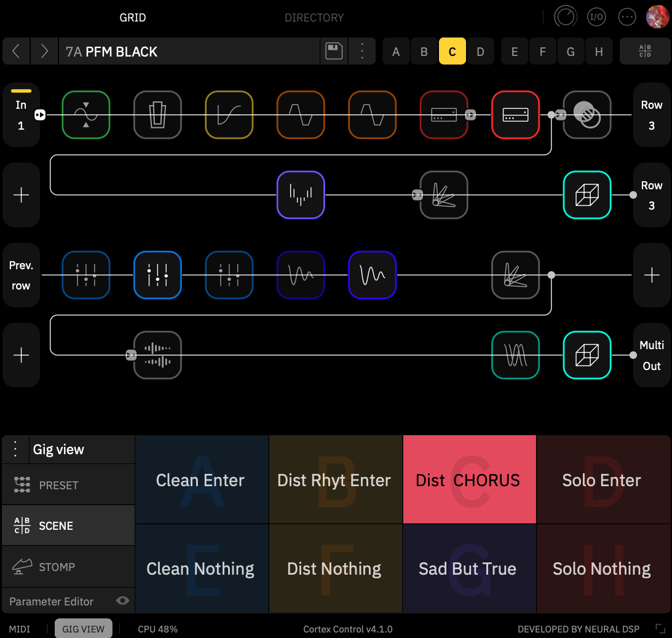
Task: Select the cyan cab cube block before Multi Out
Action: [x=587, y=355]
